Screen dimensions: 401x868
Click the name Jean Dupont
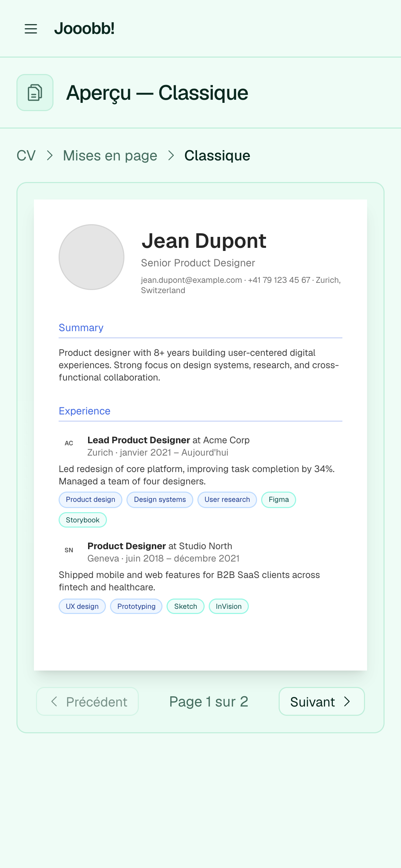coord(204,241)
